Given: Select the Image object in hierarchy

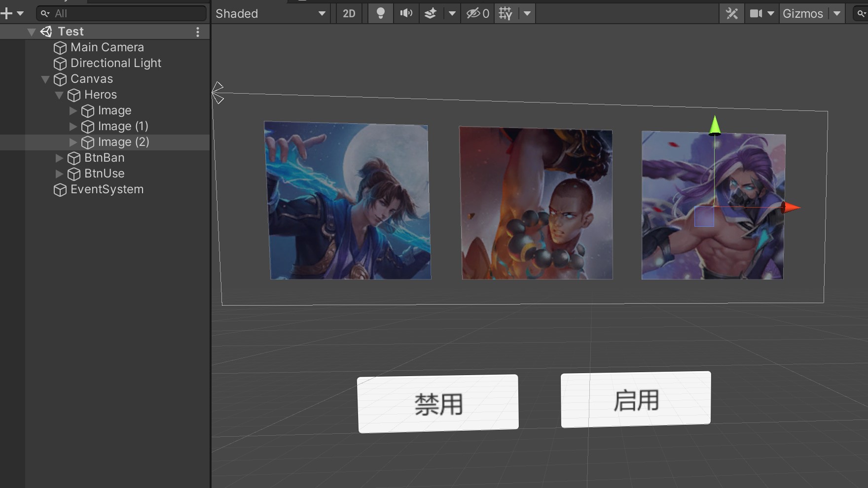Looking at the screenshot, I should 114,110.
